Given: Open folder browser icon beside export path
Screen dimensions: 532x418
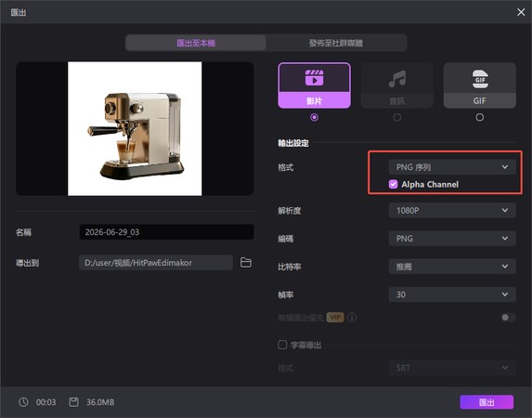Looking at the screenshot, I should (x=246, y=263).
